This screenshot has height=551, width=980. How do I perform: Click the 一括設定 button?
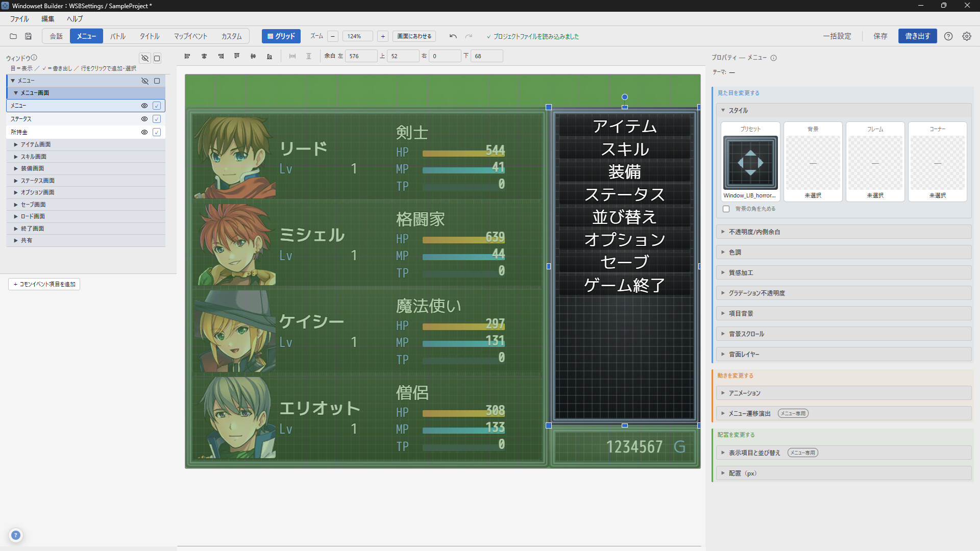pos(837,36)
